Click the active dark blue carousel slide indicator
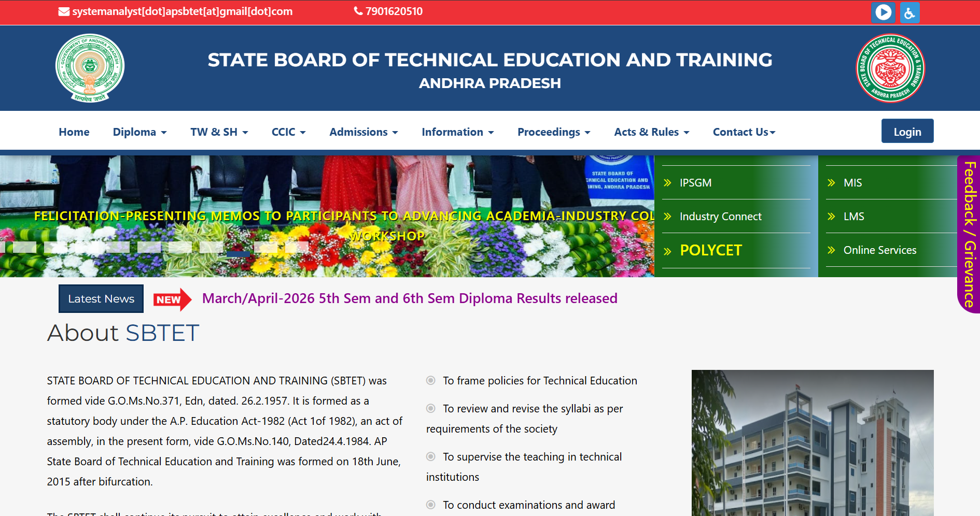 pyautogui.click(x=239, y=254)
